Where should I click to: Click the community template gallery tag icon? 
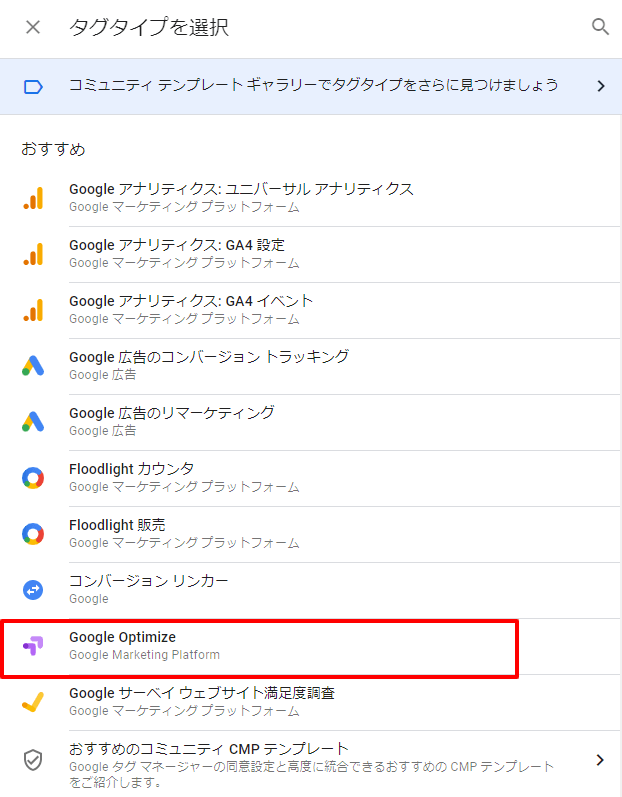pyautogui.click(x=33, y=87)
